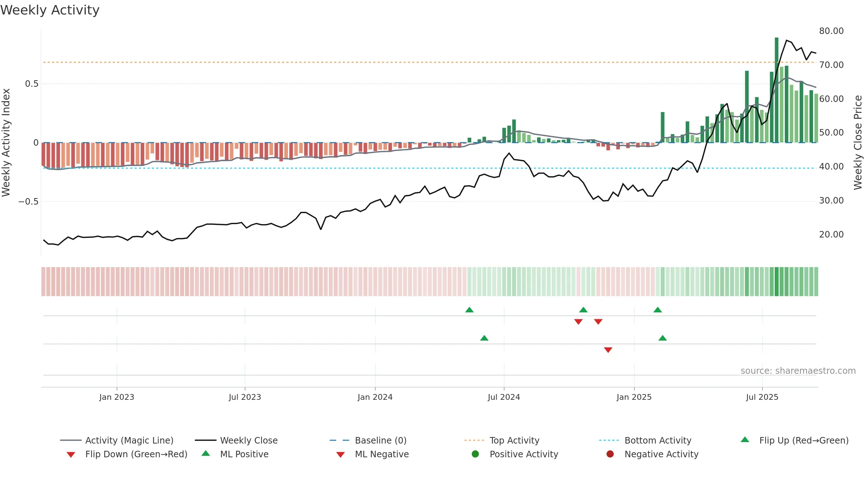Click the tallest green activity bar in 2025

click(x=776, y=90)
